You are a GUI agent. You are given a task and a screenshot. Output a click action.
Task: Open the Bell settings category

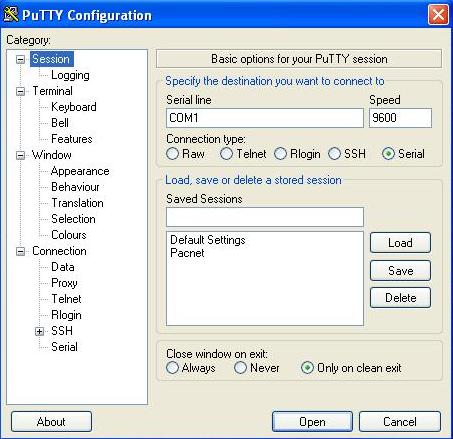tap(60, 123)
